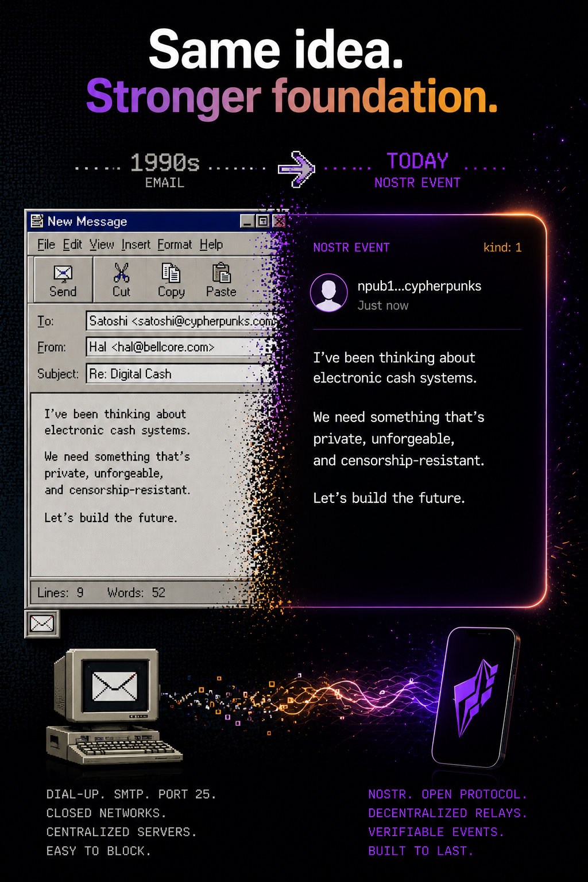588x882 pixels.
Task: Click the Send envelope icon
Action: [x=63, y=273]
